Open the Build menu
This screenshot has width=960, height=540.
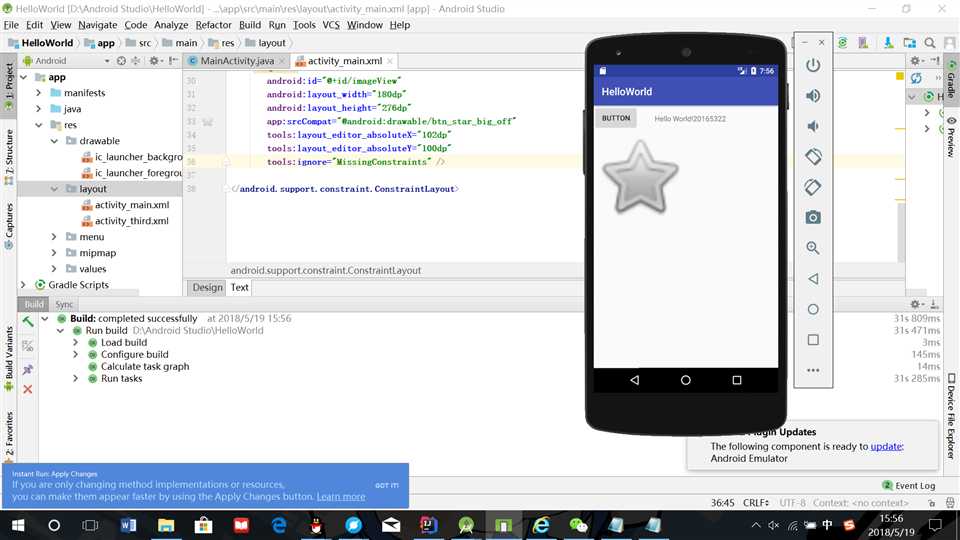tap(249, 25)
